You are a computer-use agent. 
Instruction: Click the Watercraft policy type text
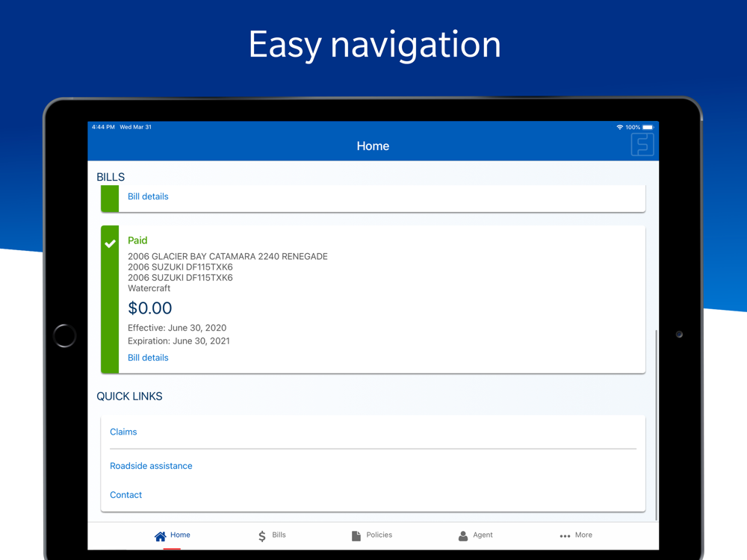coord(149,288)
